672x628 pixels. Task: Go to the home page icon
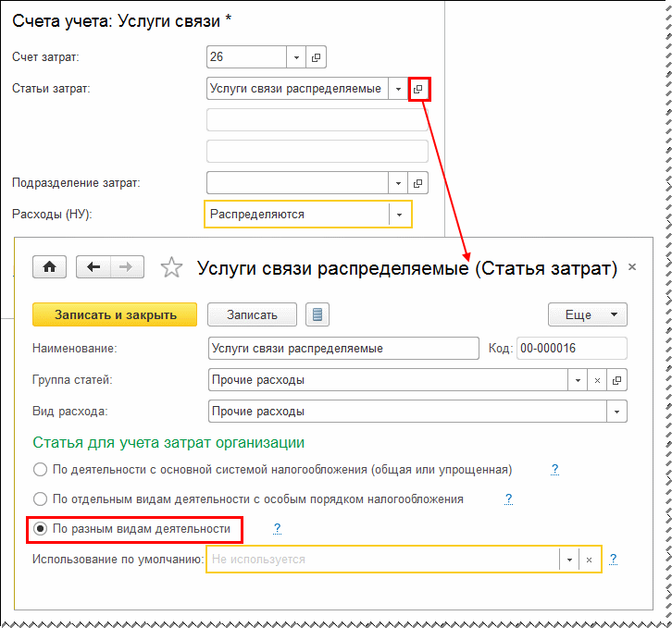point(50,267)
